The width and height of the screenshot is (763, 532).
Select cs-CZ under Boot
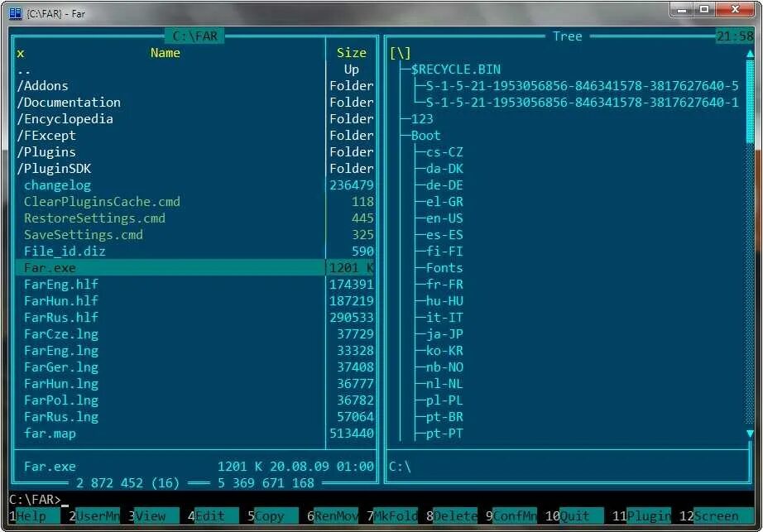click(x=444, y=151)
